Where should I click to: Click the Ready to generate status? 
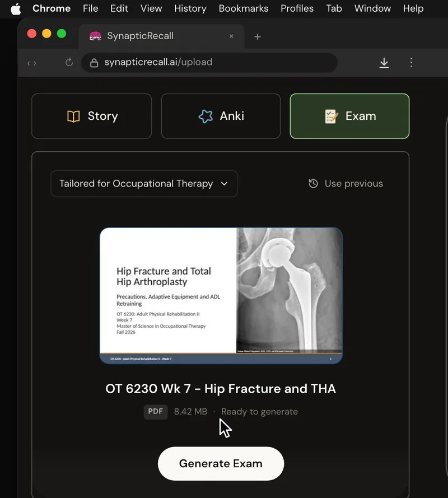tap(259, 412)
